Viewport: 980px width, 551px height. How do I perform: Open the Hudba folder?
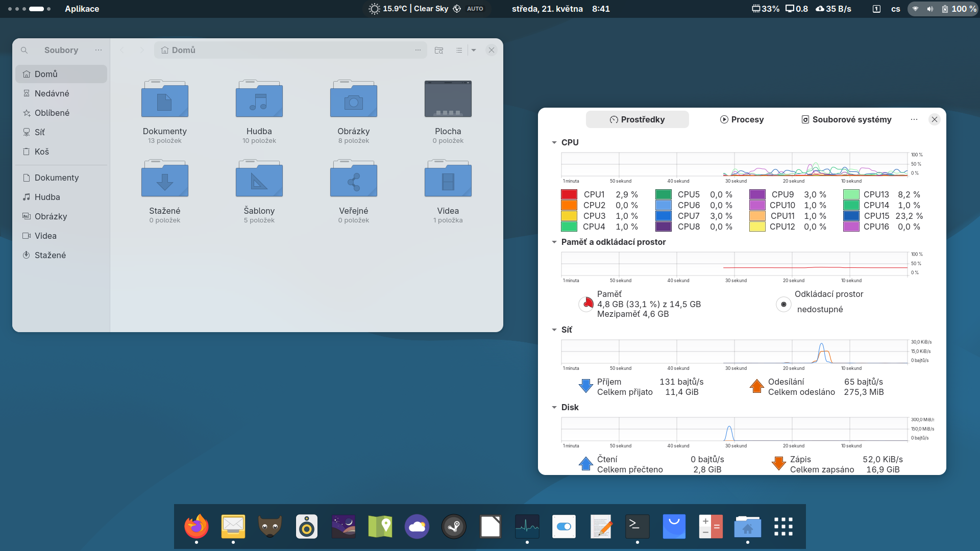(x=259, y=112)
